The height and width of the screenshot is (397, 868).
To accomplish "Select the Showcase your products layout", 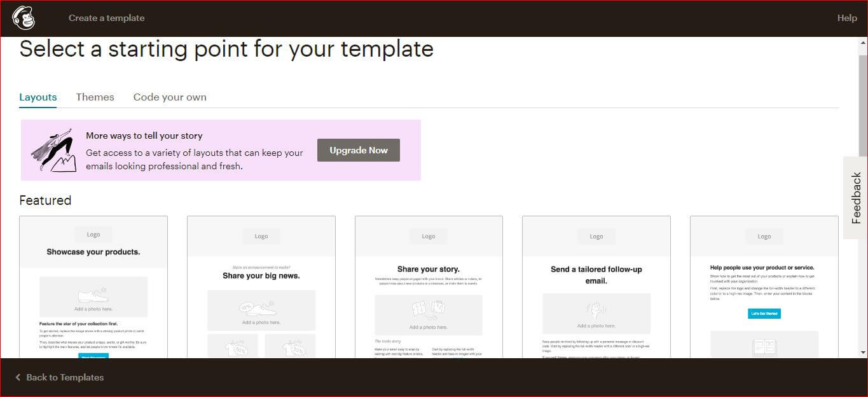I will click(x=93, y=287).
